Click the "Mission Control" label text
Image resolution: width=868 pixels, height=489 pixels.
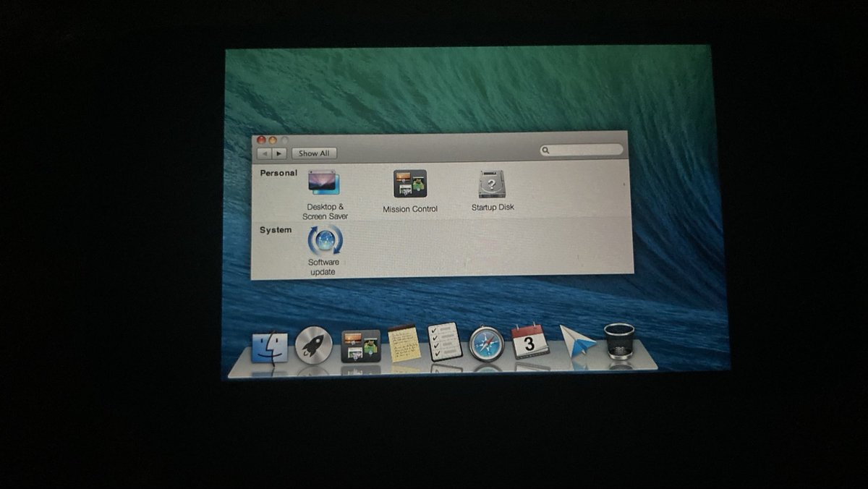click(x=410, y=209)
